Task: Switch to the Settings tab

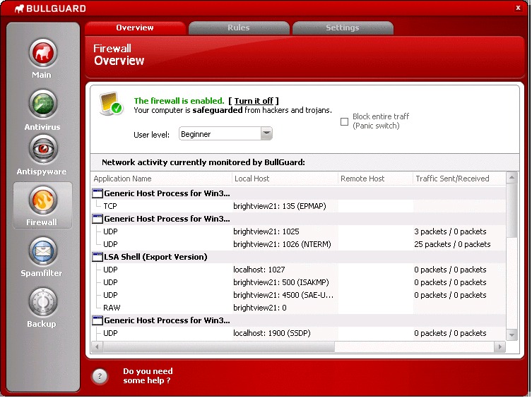Action: (343, 28)
